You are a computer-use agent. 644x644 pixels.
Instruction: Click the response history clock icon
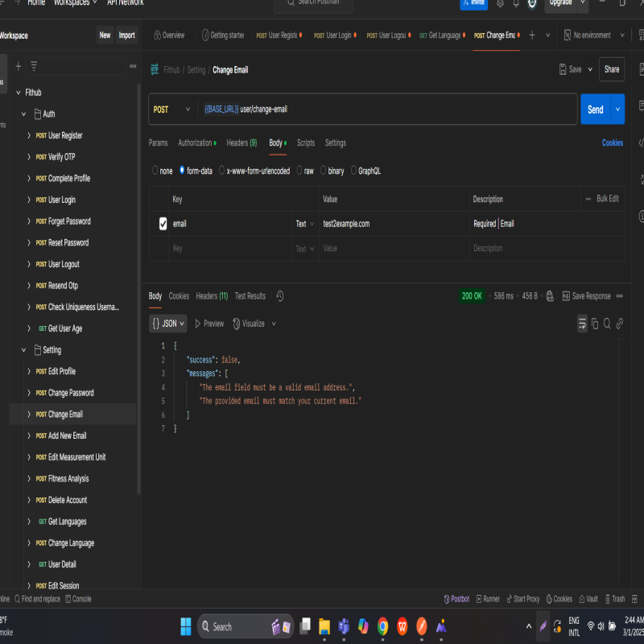point(280,296)
